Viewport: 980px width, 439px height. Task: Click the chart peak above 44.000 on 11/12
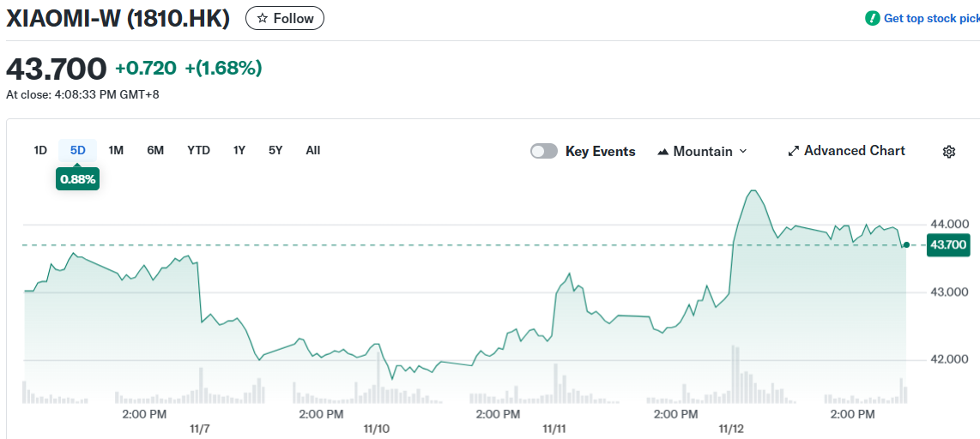(753, 190)
